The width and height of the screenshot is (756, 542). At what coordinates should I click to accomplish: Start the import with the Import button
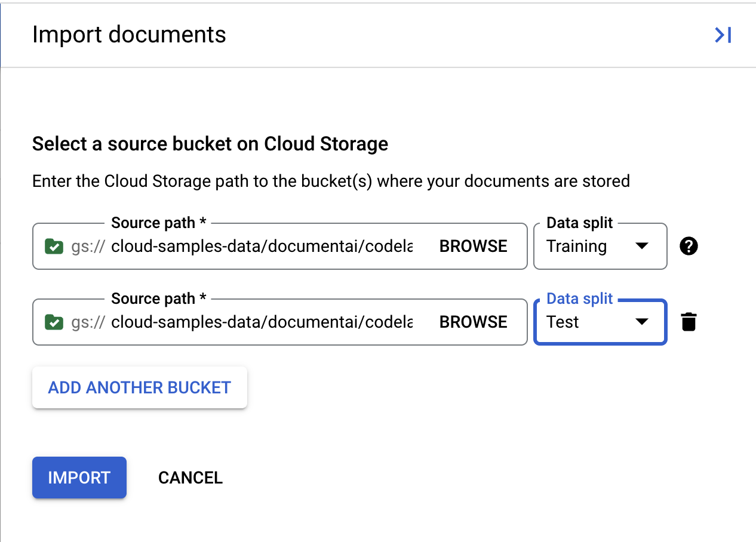[79, 478]
